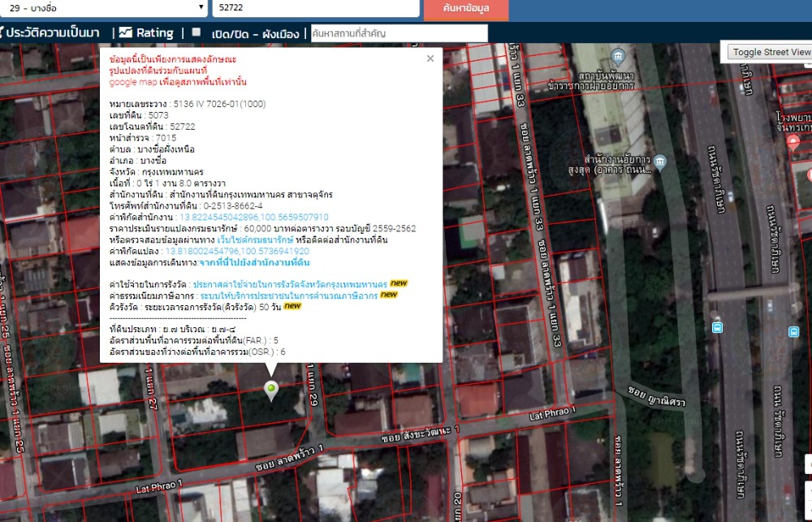Close the land information popup

430,58
